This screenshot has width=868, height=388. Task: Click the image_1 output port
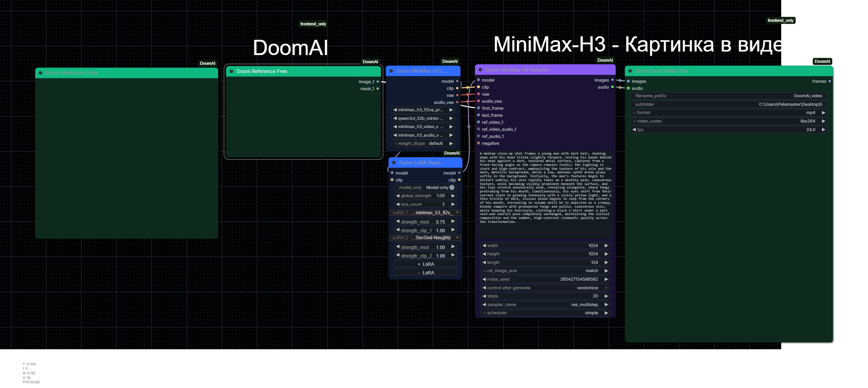pos(378,82)
